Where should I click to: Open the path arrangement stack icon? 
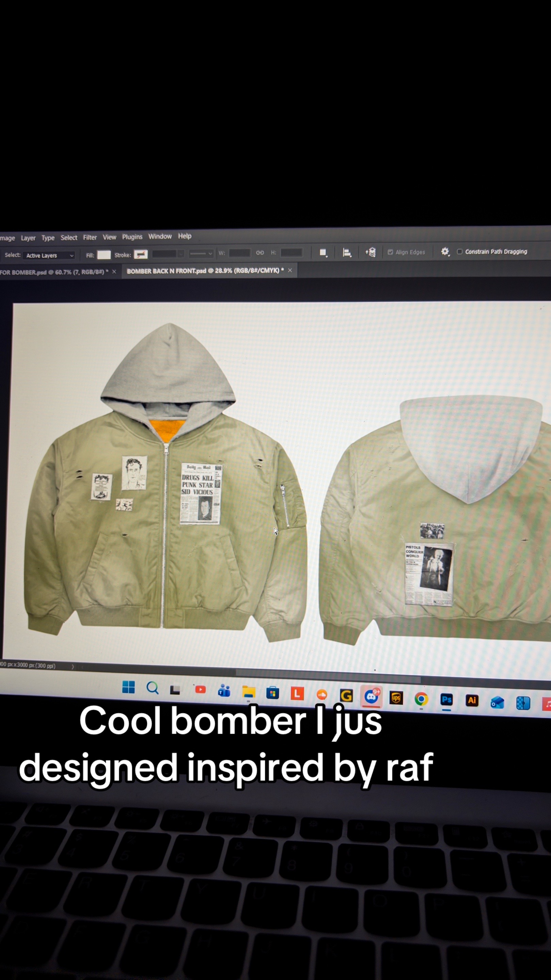[371, 252]
